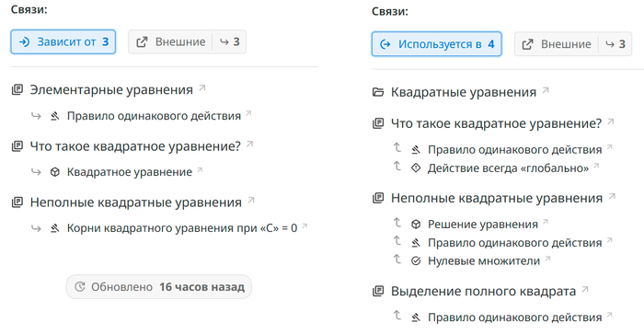644x335 pixels.
Task: Click folder icon beside «Квадратные уравнения»
Action: [x=378, y=92]
